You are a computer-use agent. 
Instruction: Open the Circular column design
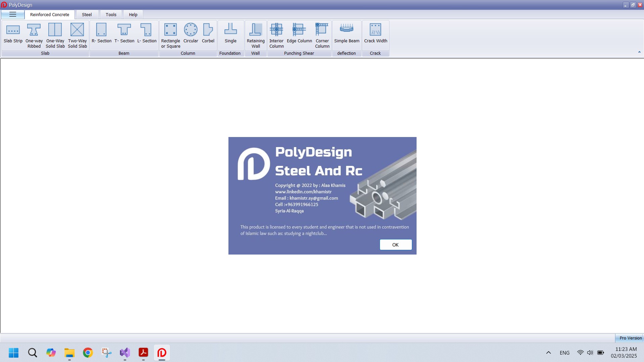(190, 34)
